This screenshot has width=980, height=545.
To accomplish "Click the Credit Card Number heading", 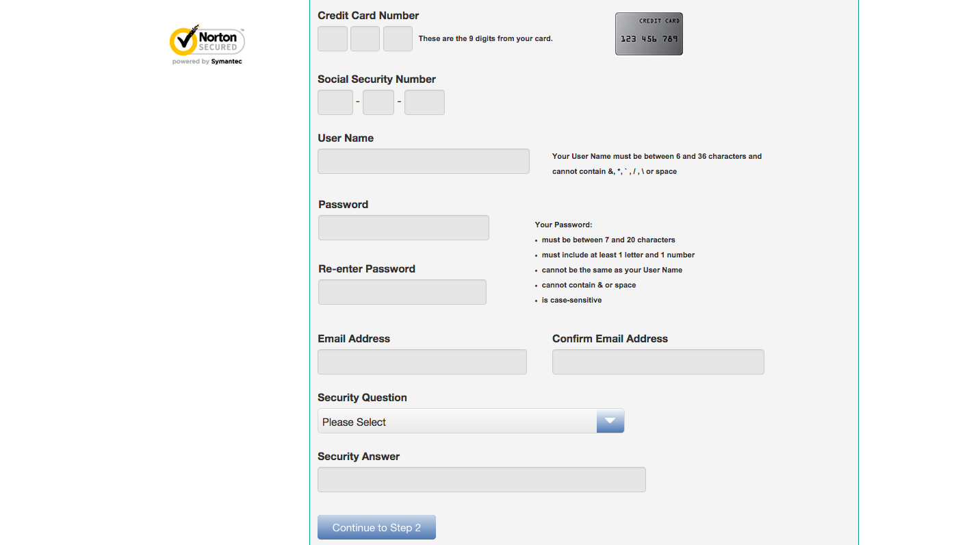I will point(368,15).
